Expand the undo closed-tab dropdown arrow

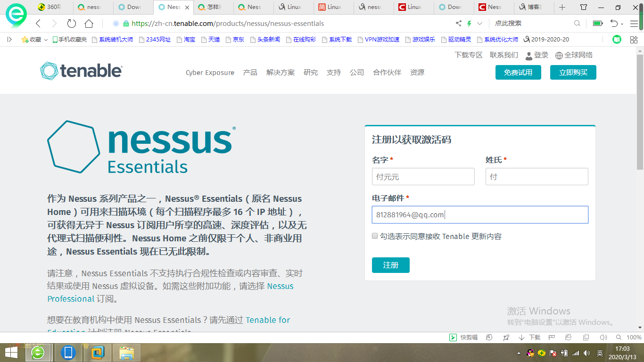click(622, 24)
